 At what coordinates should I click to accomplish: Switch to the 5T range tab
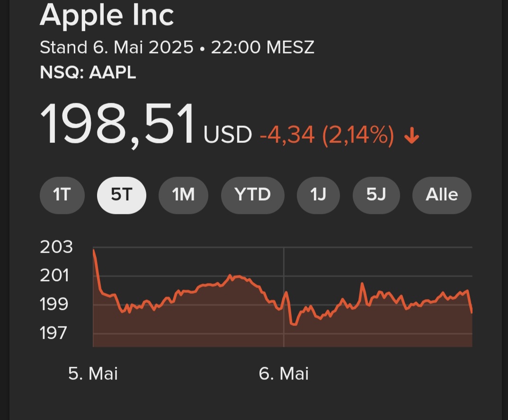pyautogui.click(x=122, y=194)
